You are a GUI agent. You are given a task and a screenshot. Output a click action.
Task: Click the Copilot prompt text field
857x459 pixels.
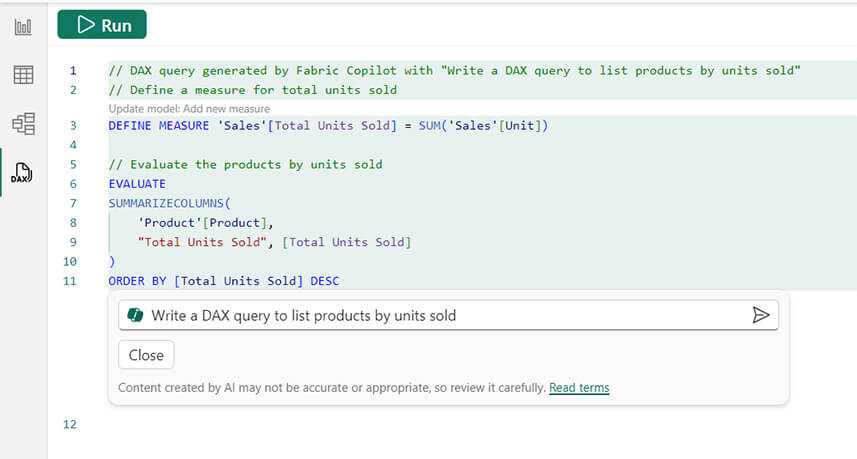pyautogui.click(x=448, y=315)
